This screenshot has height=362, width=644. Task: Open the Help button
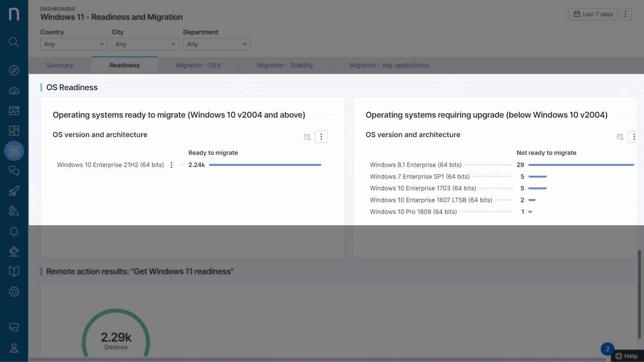tap(627, 356)
